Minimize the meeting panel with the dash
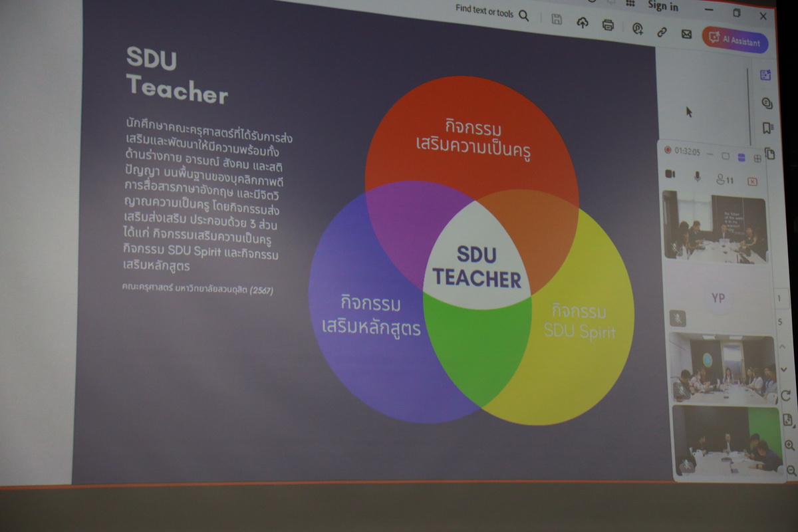This screenshot has width=798, height=532. click(710, 154)
